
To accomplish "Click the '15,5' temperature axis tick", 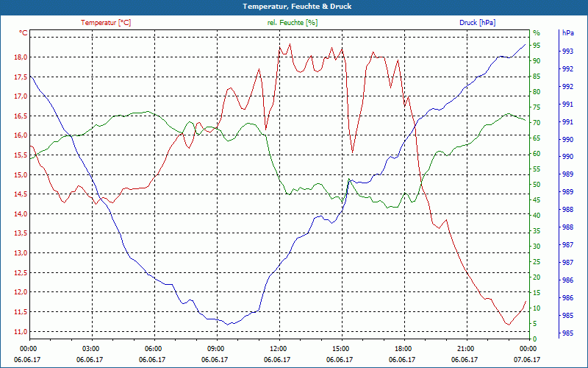I will (x=21, y=155).
